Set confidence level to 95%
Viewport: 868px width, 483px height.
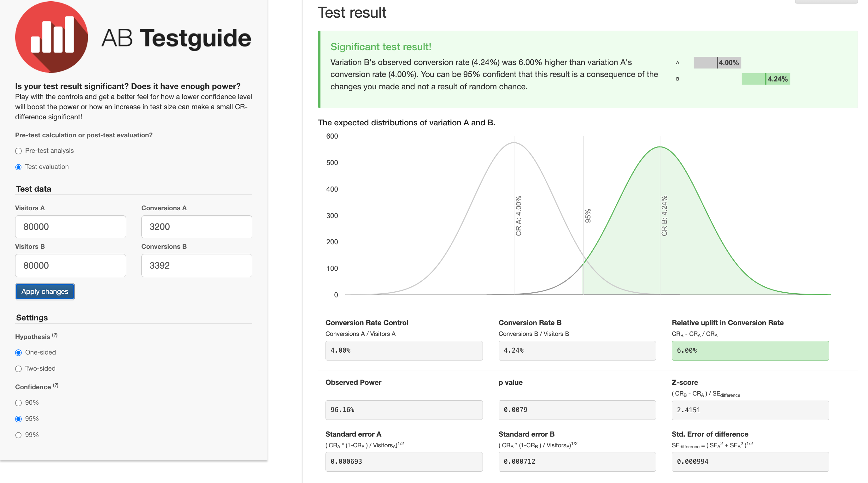coord(19,419)
